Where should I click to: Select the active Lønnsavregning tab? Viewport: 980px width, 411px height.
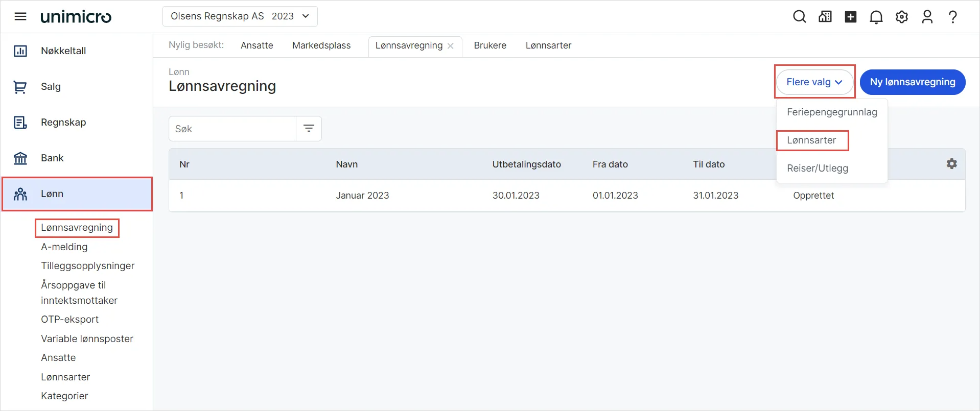tap(409, 45)
